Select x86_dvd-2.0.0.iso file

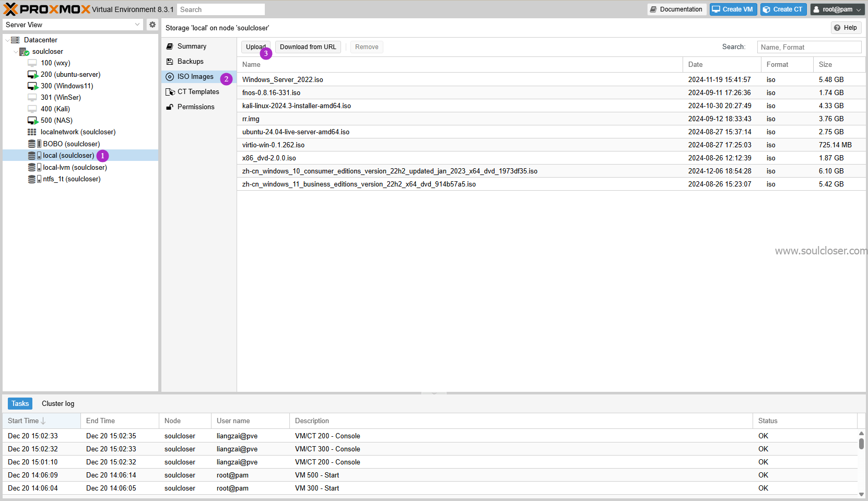pos(551,158)
